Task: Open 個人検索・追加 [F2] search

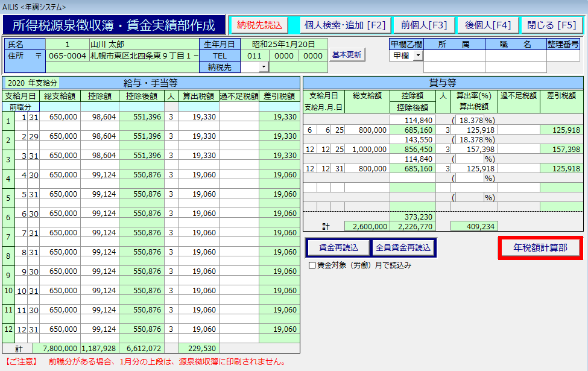Action: [345, 25]
